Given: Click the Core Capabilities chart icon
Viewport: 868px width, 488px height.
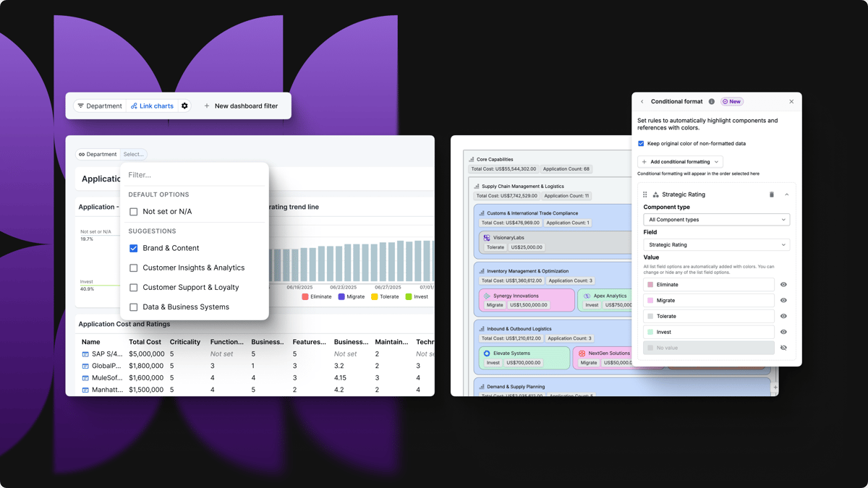Looking at the screenshot, I should [473, 159].
